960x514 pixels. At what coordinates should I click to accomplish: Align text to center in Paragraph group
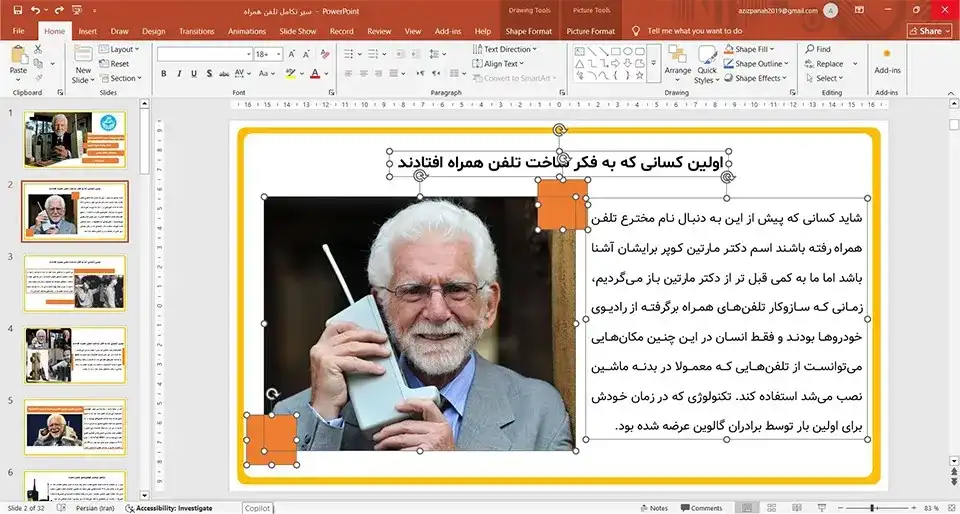(363, 73)
